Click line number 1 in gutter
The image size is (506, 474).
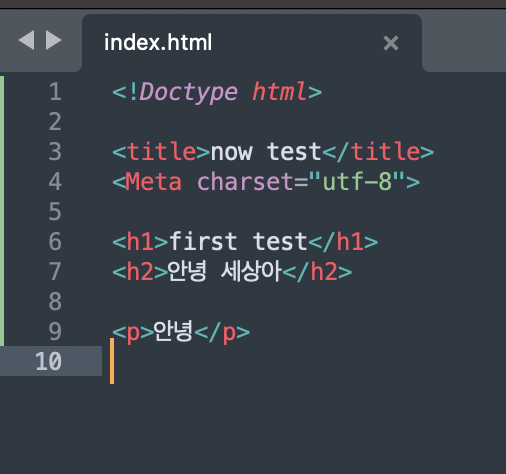click(55, 92)
